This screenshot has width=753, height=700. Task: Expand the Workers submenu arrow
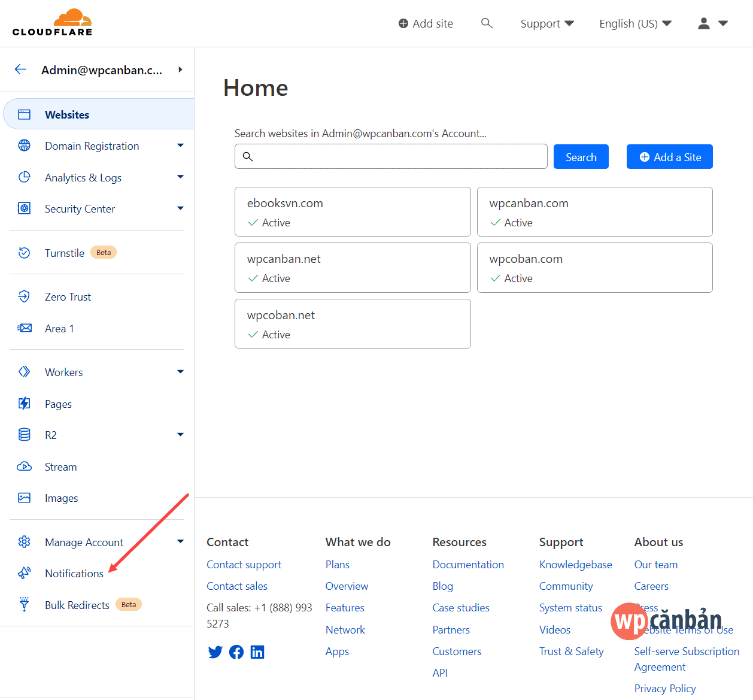[180, 372]
